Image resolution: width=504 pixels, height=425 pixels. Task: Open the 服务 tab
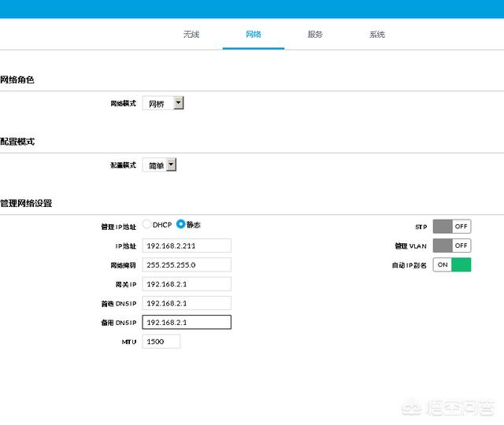tap(315, 35)
